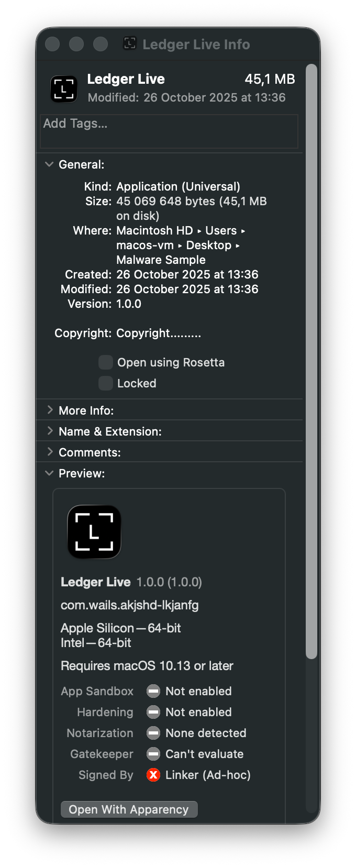Click the Open With Apparency button
The width and height of the screenshot is (356, 868).
point(129,809)
